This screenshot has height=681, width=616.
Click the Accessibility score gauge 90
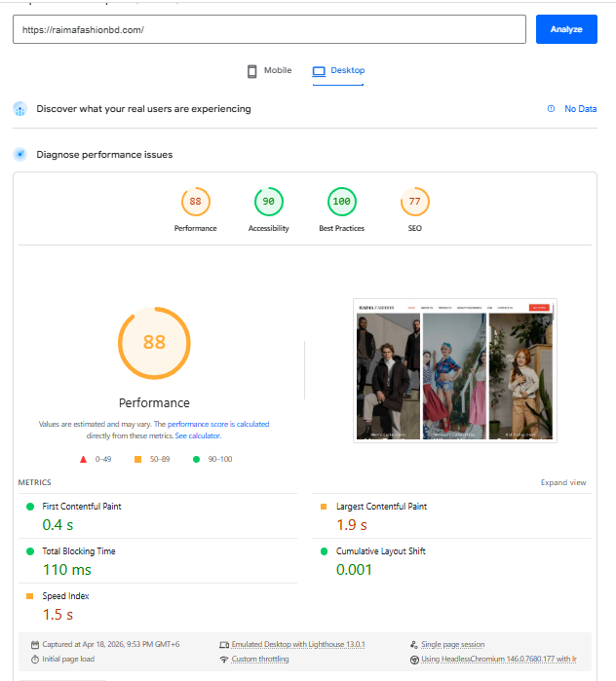(268, 202)
